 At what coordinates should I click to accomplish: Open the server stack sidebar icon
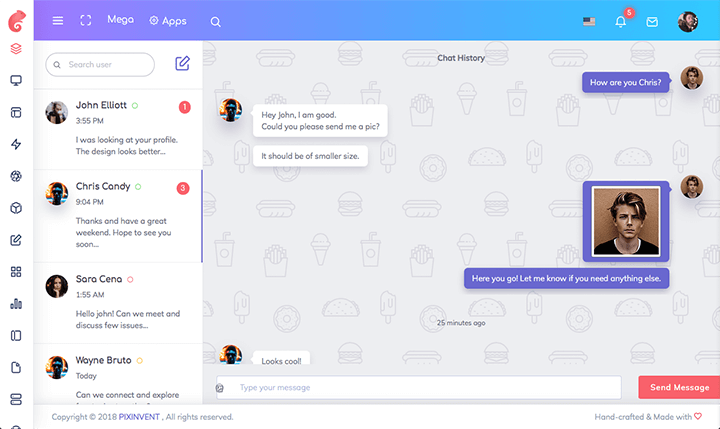point(16,399)
